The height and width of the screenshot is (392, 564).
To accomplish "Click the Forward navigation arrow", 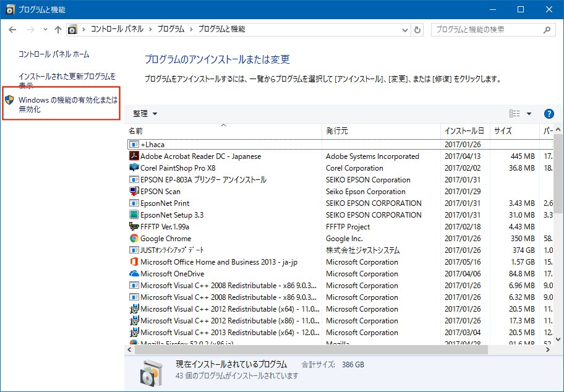I will [31, 30].
